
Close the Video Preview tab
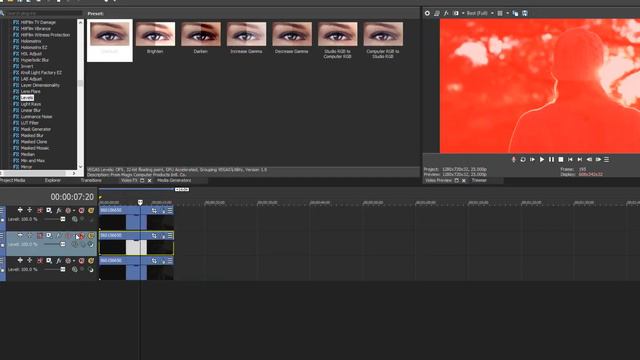click(464, 180)
